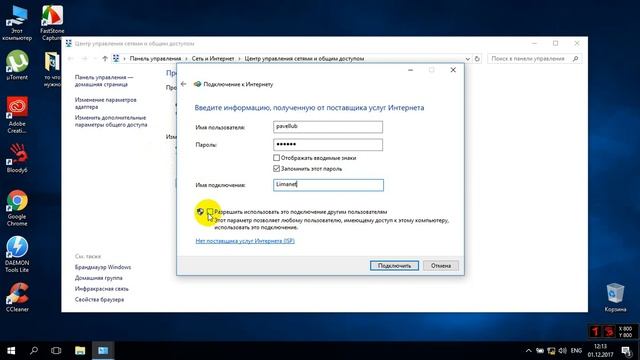The image size is (640, 360).
Task: Switch the ENG input language indicator
Action: coord(576,351)
